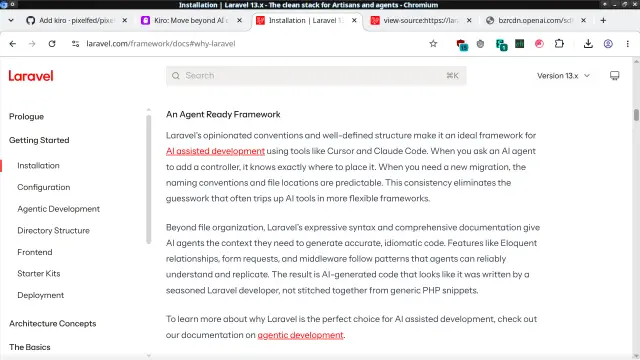Open the Deployment docs page
The height and width of the screenshot is (360, 640).
point(40,295)
